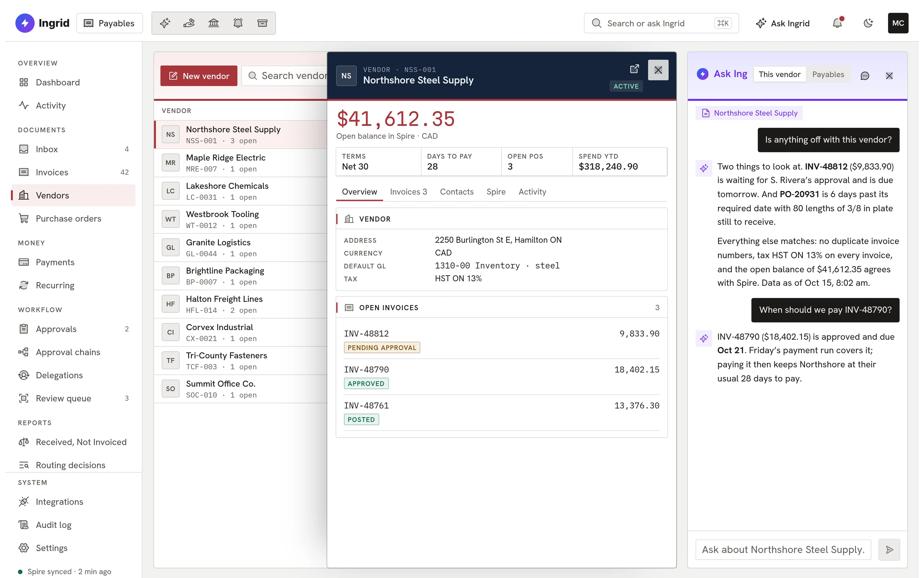
Task: Click the bell toolbar icon in the top toolbar group
Action: tap(238, 23)
